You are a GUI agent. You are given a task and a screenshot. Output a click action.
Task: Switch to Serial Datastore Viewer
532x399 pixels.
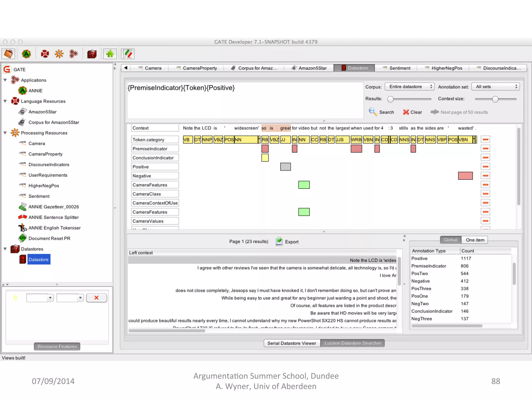tap(292, 343)
